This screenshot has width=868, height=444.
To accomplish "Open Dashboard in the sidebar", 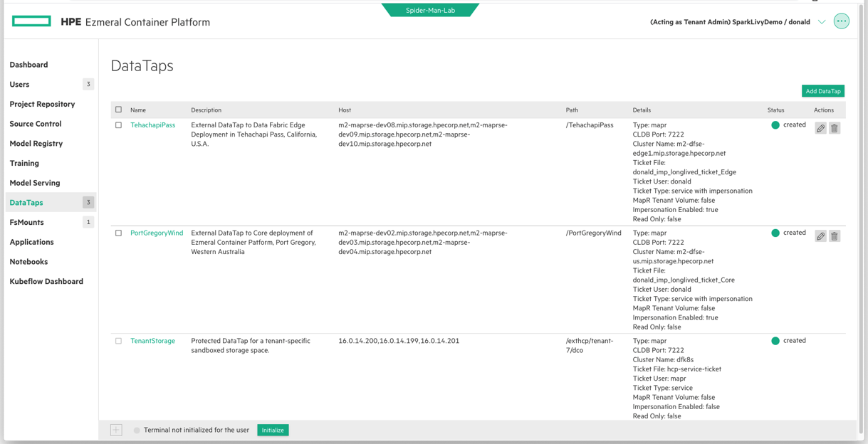I will tap(28, 65).
